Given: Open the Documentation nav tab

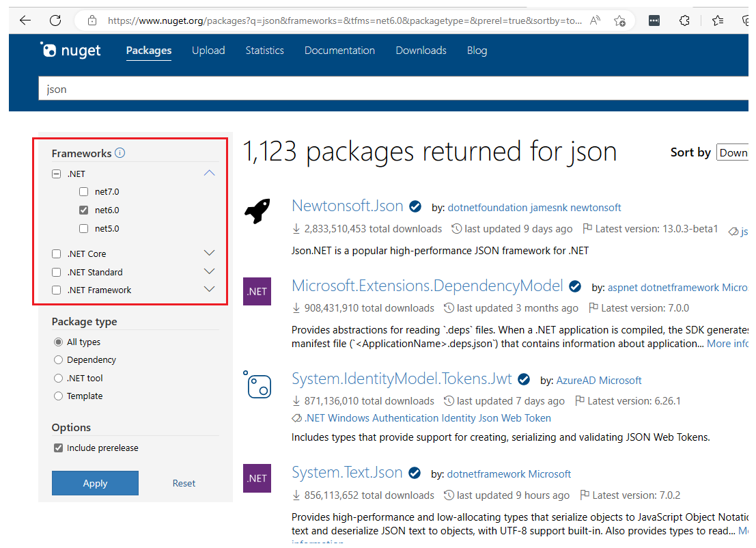Looking at the screenshot, I should point(339,50).
